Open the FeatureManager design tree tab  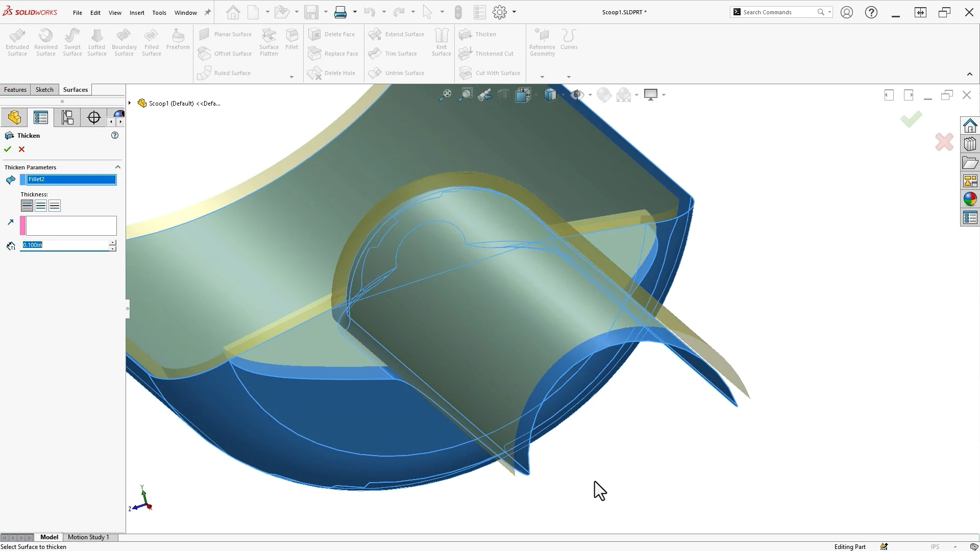14,118
